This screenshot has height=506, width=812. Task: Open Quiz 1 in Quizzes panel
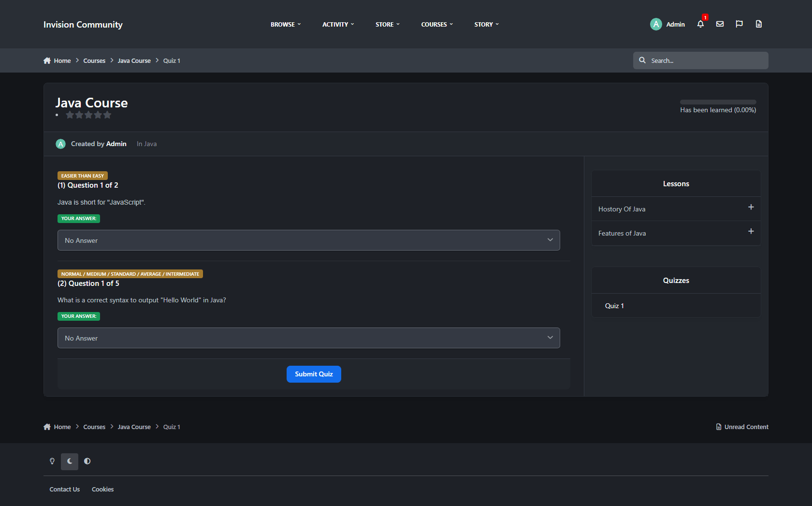(614, 306)
